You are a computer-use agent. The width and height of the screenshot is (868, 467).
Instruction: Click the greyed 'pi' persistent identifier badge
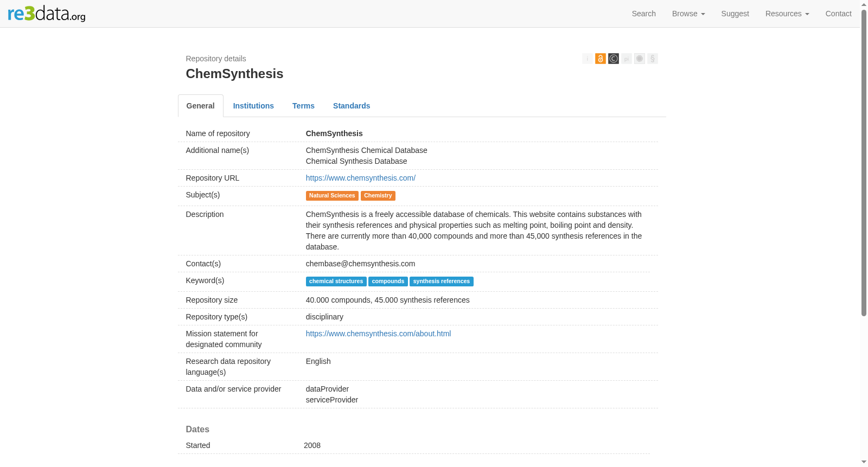coord(627,59)
